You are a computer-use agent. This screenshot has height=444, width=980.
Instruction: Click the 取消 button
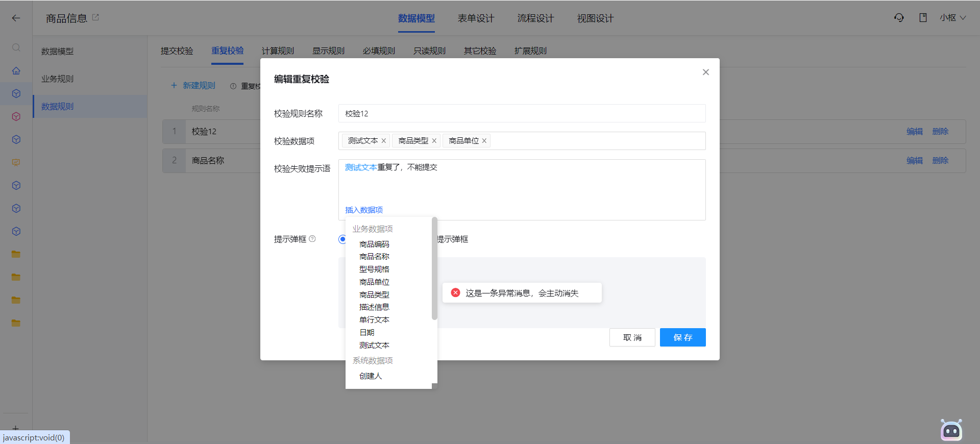coord(632,337)
